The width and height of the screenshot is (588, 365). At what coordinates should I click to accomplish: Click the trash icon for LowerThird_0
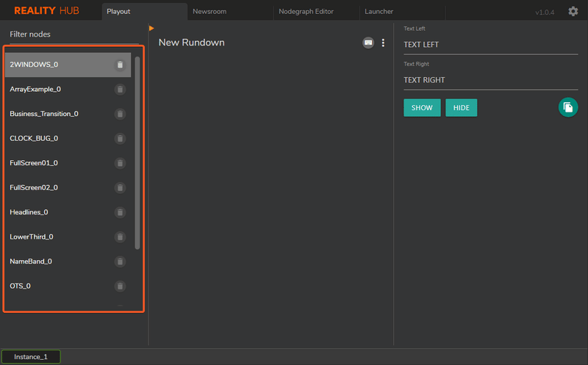pos(120,236)
